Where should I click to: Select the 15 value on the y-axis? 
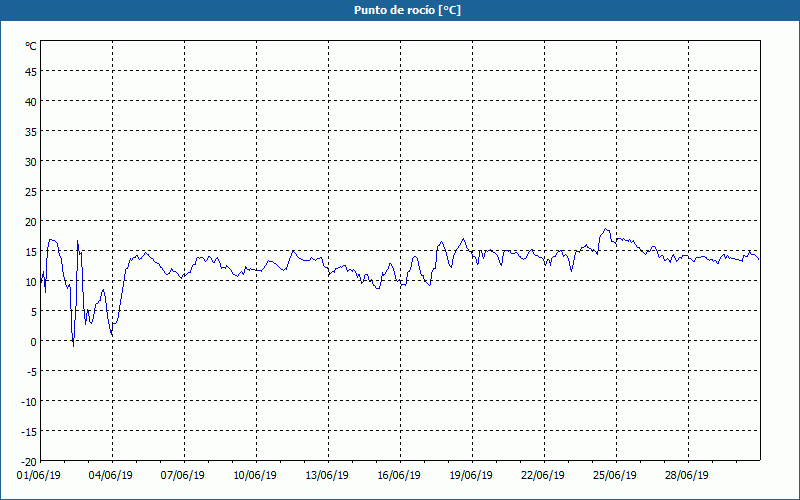click(31, 252)
